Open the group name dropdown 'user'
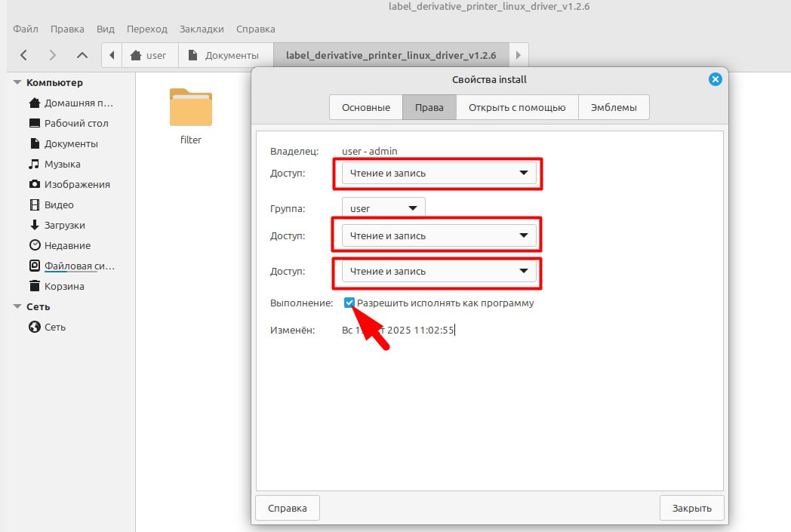 [383, 208]
